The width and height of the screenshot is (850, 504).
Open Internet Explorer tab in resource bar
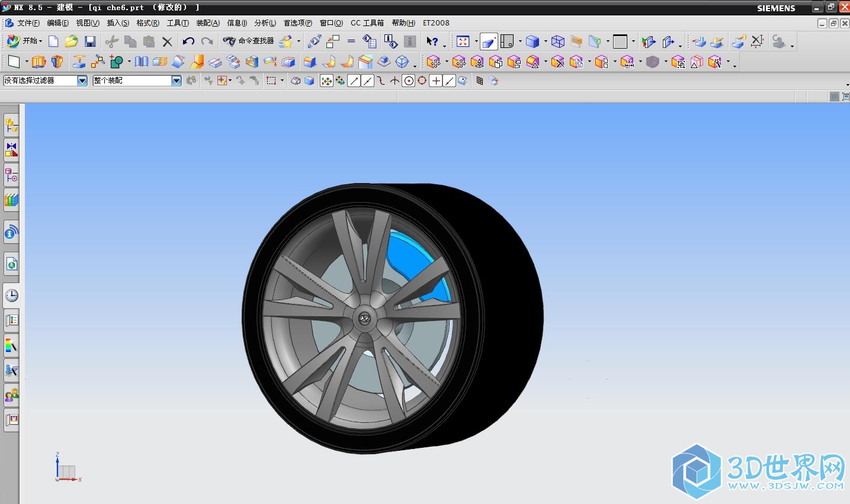[11, 264]
